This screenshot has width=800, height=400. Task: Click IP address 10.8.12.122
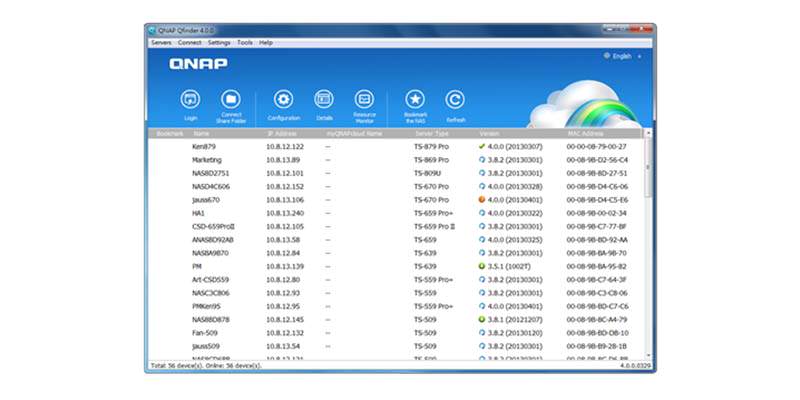pos(285,146)
